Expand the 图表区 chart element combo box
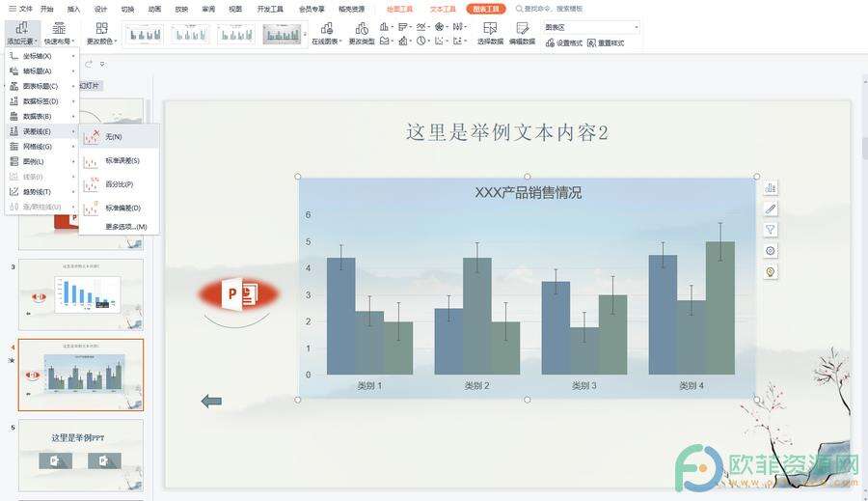 (637, 27)
